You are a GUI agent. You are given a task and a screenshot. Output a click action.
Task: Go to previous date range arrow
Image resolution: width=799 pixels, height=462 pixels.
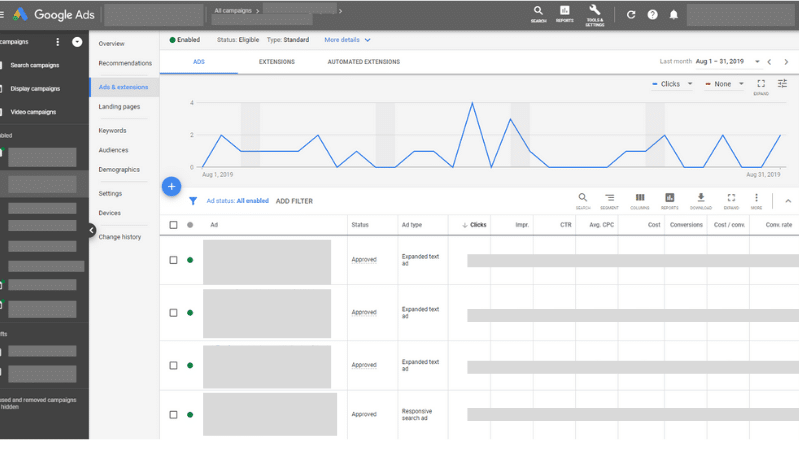tap(769, 62)
